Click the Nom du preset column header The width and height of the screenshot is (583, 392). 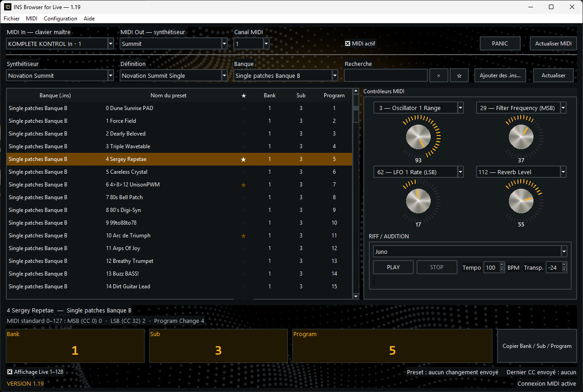(x=168, y=95)
